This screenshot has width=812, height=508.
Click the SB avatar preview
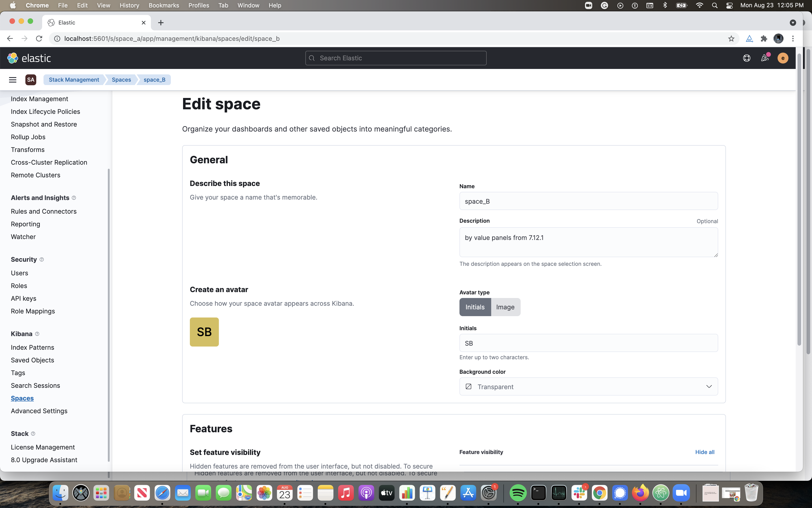tap(204, 332)
